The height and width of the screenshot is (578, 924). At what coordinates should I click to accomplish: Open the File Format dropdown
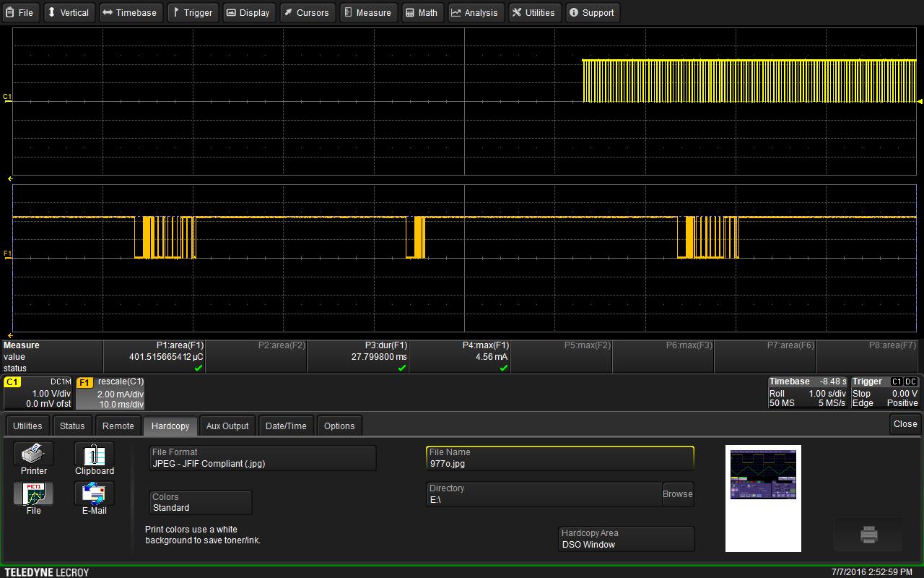[263, 458]
